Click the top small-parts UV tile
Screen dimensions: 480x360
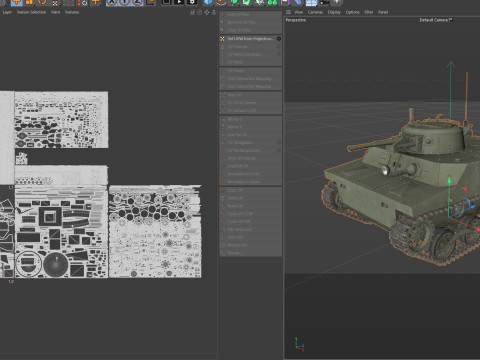pos(61,120)
